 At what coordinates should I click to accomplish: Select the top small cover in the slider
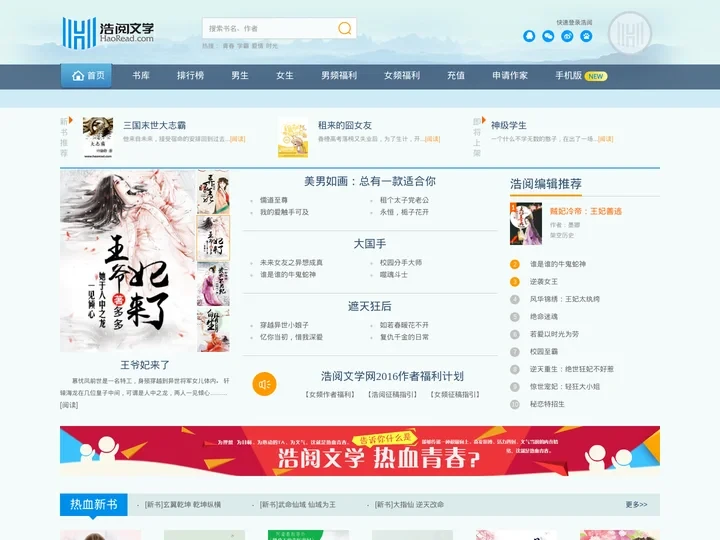point(213,192)
